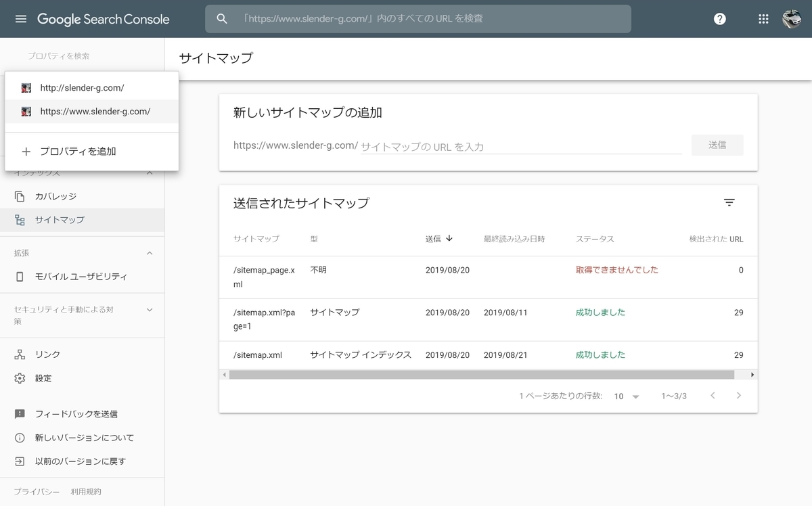
Task: Sort by the 型 column header
Action: pyautogui.click(x=314, y=239)
